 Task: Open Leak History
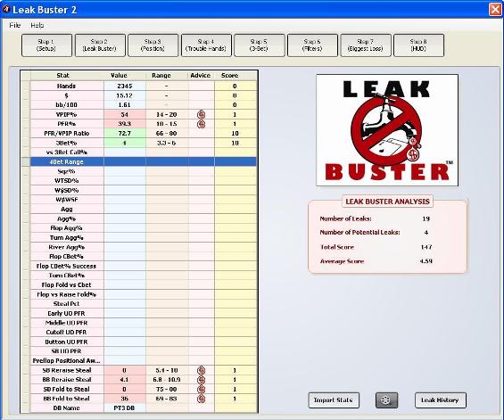[x=440, y=400]
